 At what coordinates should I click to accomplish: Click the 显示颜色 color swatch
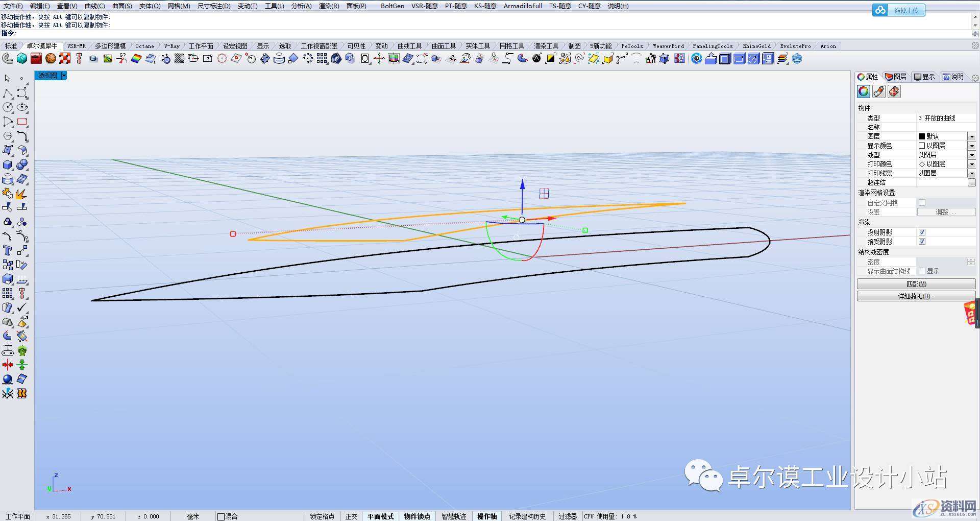922,146
